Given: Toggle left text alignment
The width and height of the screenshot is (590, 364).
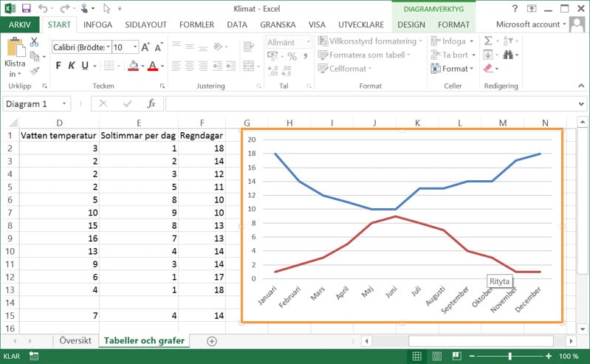Looking at the screenshot, I should [176, 66].
